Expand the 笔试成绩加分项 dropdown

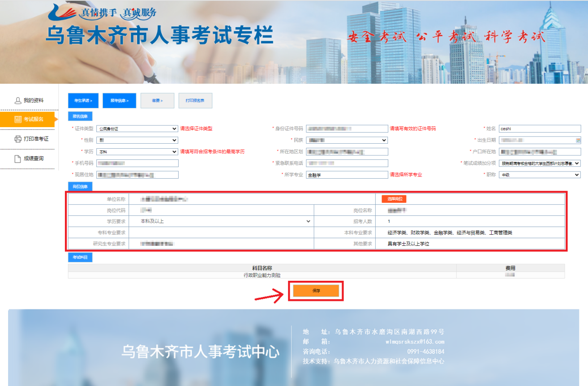pyautogui.click(x=540, y=163)
